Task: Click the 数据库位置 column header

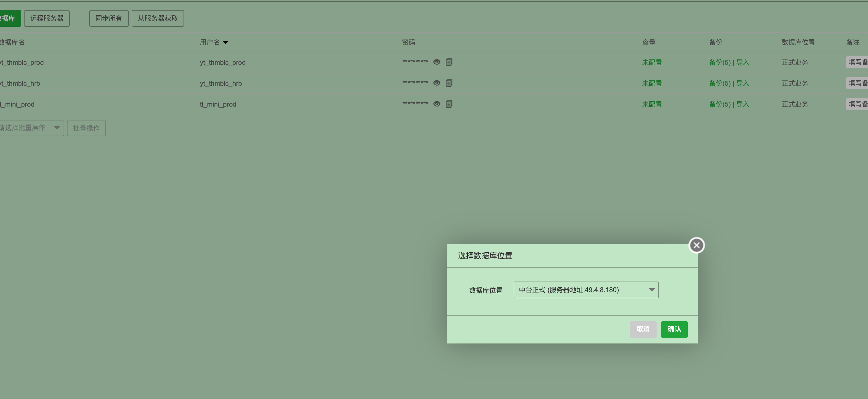Action: pos(798,42)
